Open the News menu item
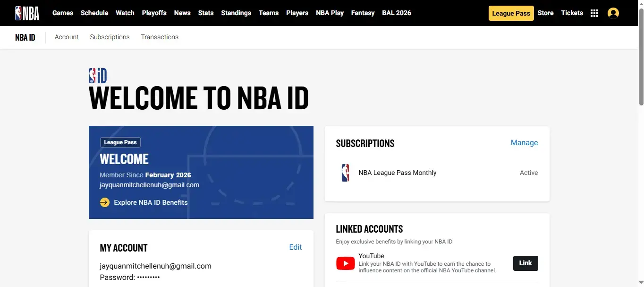Viewport: 644px width, 287px height. coord(182,13)
